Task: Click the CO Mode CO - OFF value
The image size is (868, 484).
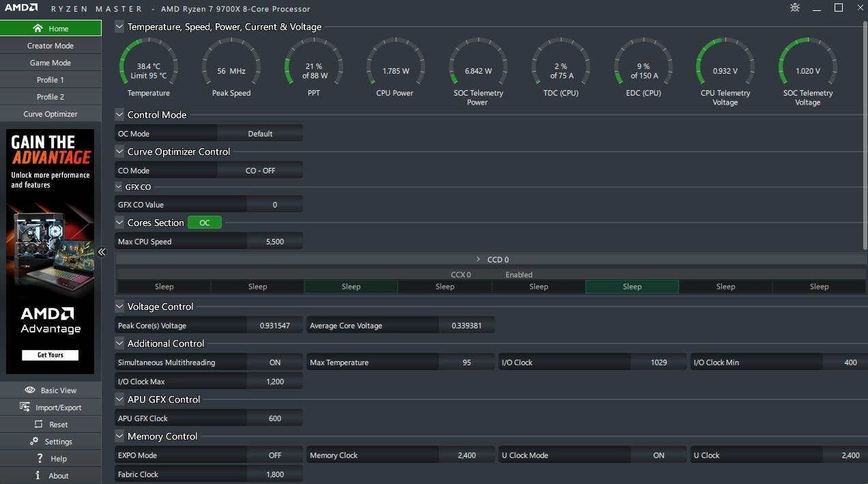Action: (260, 171)
